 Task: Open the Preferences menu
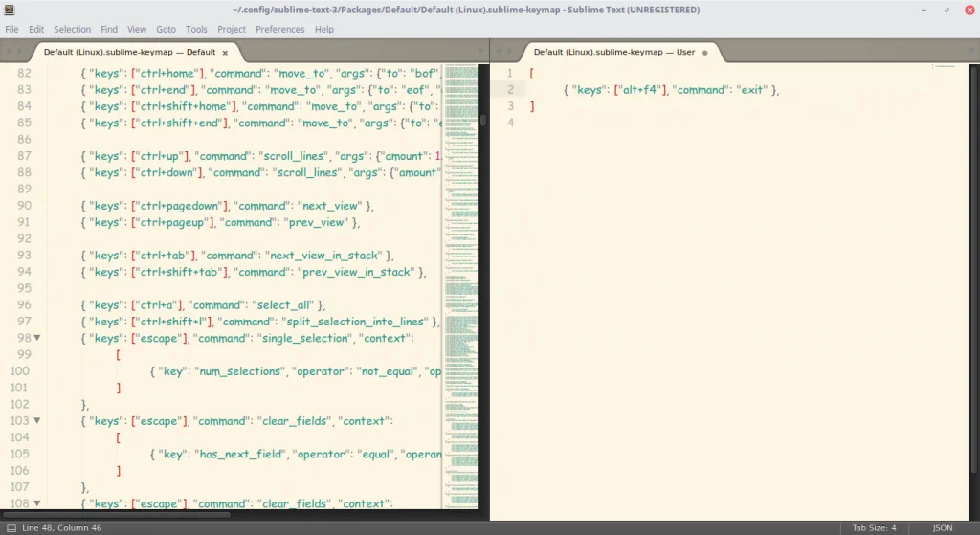[279, 30]
